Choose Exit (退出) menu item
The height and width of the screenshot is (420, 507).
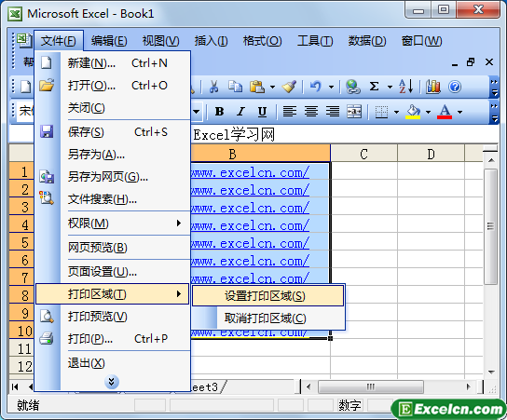coord(113,363)
